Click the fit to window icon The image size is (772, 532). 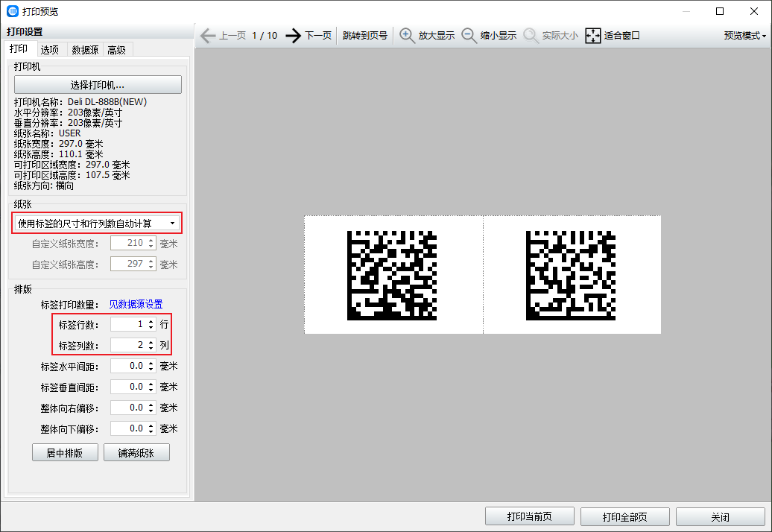(593, 36)
